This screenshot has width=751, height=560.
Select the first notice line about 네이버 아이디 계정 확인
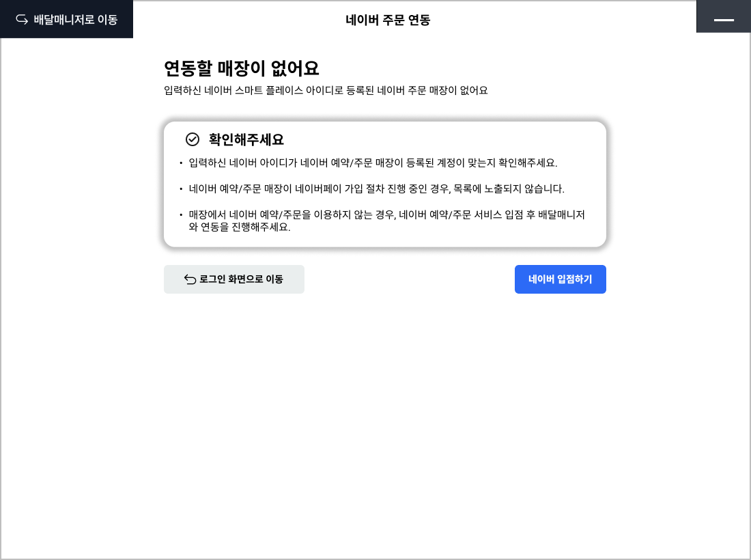(373, 163)
